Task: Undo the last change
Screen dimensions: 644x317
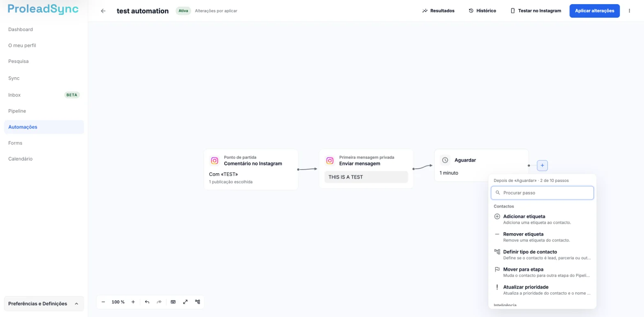Action: point(147,302)
